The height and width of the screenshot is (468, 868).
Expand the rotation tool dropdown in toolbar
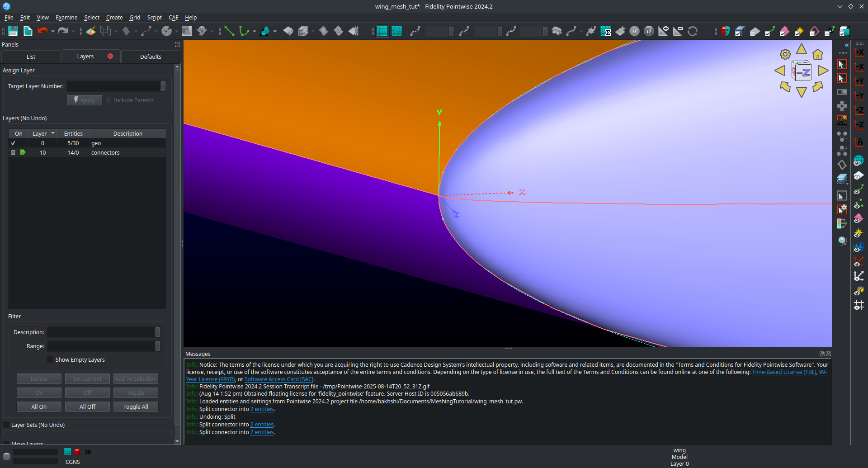pos(176,31)
